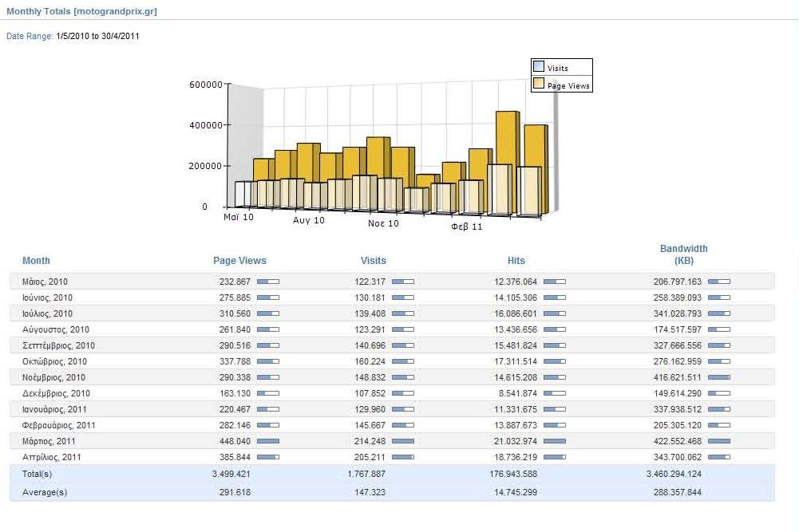Click the Απρίλιος, 2011 row label
Screen dimensions: 799x532
coord(51,457)
